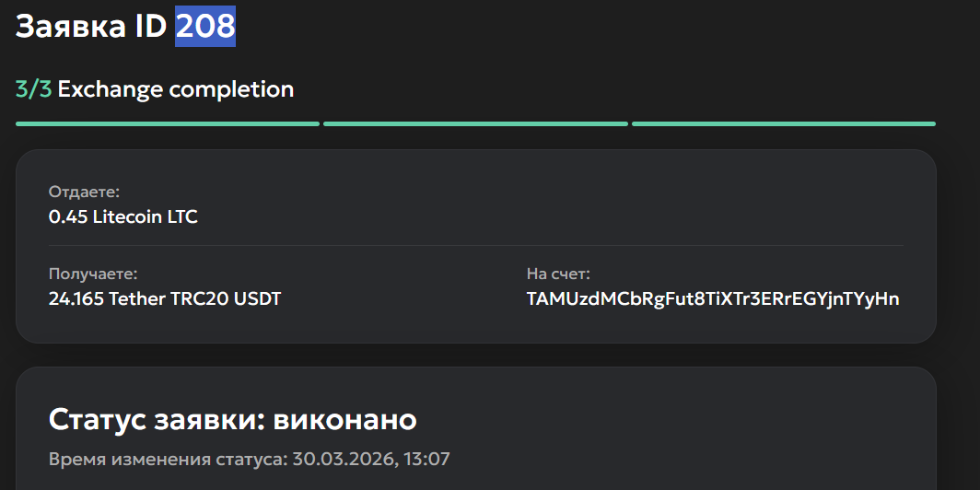
Task: Click the "Получаете:" field label
Action: tap(92, 274)
